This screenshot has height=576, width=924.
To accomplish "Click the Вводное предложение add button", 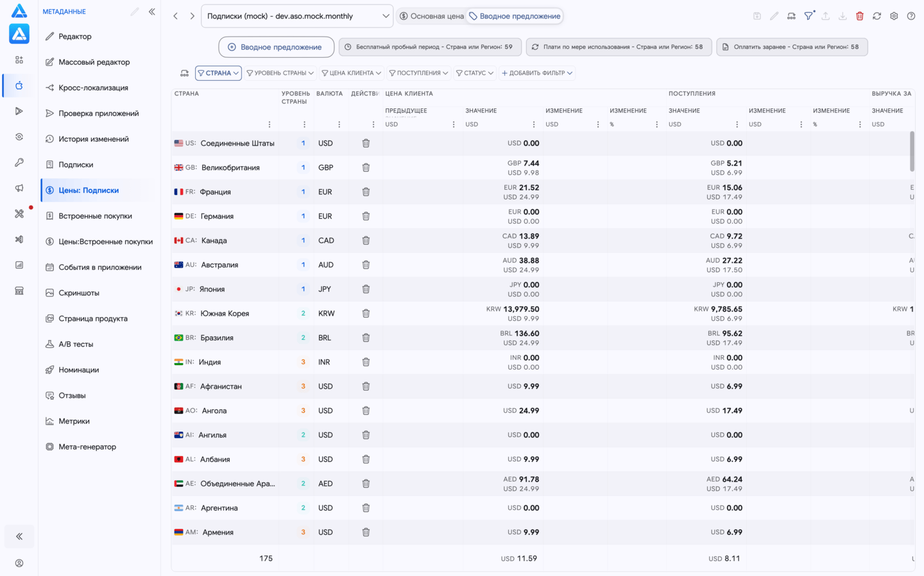I will click(x=276, y=47).
